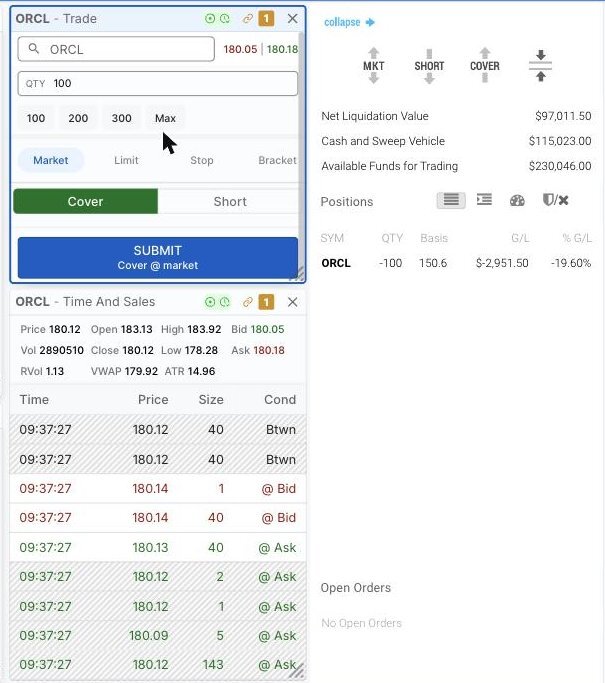605x683 pixels.
Task: Select the Limit order type tab
Action: pyautogui.click(x=126, y=160)
